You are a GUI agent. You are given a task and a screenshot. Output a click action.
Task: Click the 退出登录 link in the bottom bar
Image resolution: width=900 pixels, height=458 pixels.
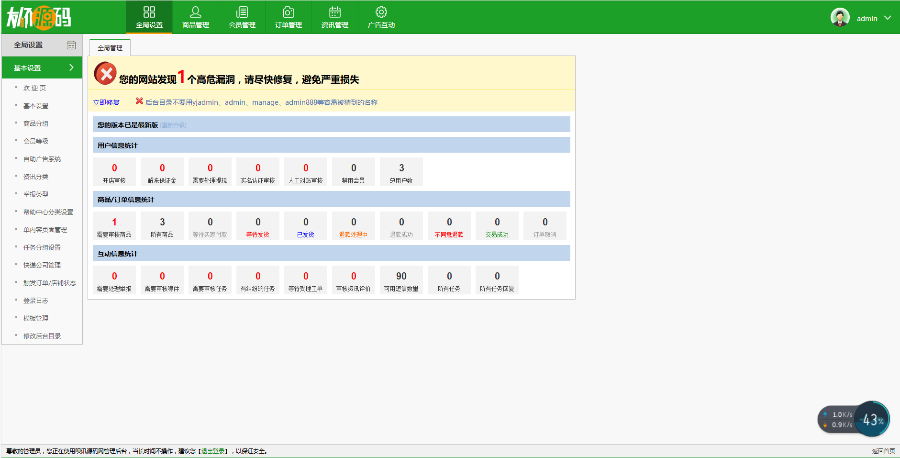click(214, 451)
